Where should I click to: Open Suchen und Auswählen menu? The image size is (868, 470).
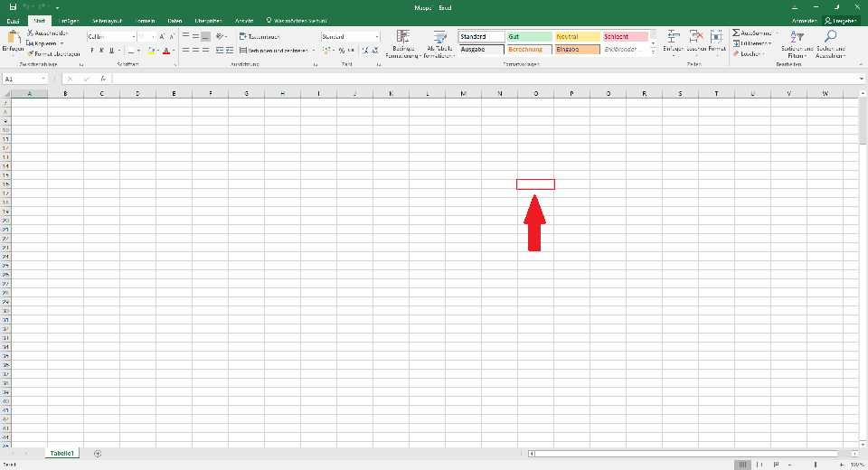click(x=830, y=43)
